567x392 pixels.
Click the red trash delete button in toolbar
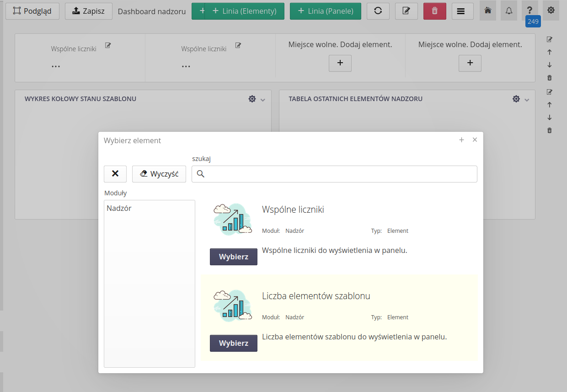click(434, 11)
